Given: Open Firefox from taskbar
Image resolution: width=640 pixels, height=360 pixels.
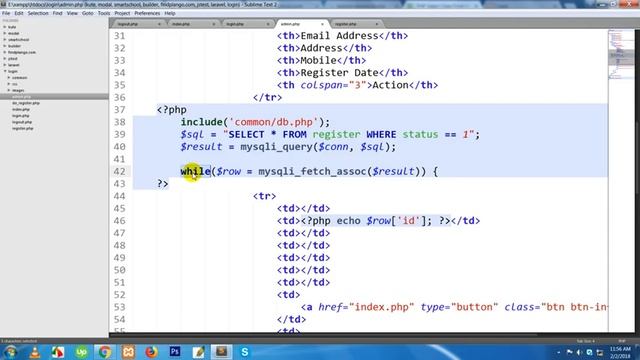Looking at the screenshot, I should pyautogui.click(x=151, y=352).
